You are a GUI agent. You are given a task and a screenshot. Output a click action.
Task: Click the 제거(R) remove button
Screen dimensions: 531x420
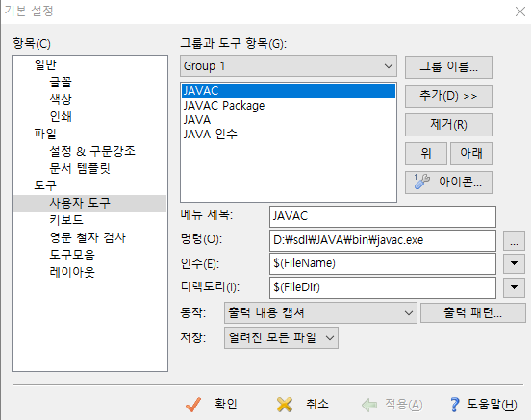[448, 125]
